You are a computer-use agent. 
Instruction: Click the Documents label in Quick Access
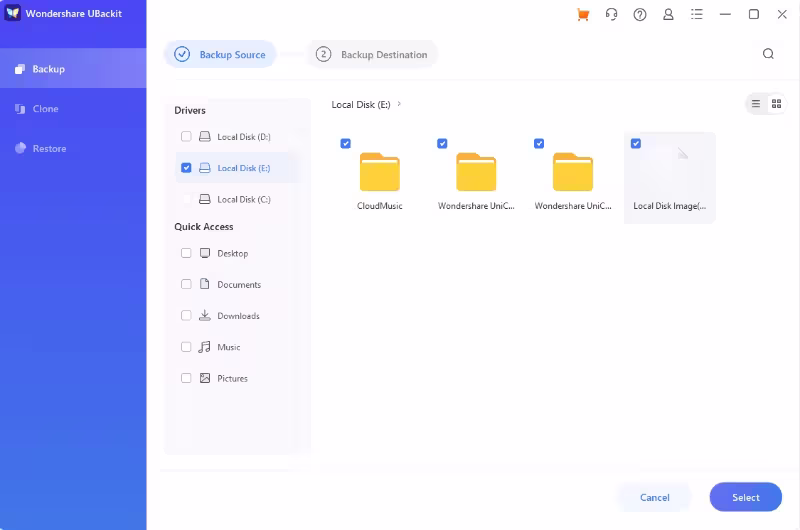point(239,285)
